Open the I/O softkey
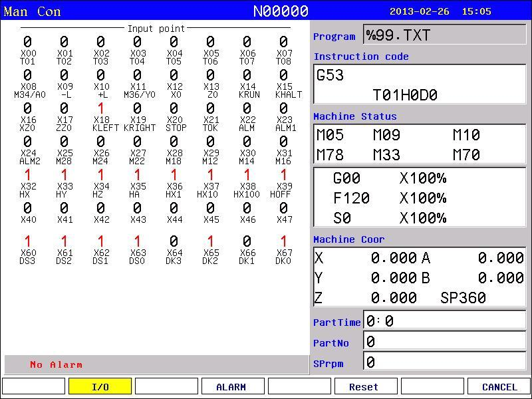The height and width of the screenshot is (399, 532). (x=100, y=386)
